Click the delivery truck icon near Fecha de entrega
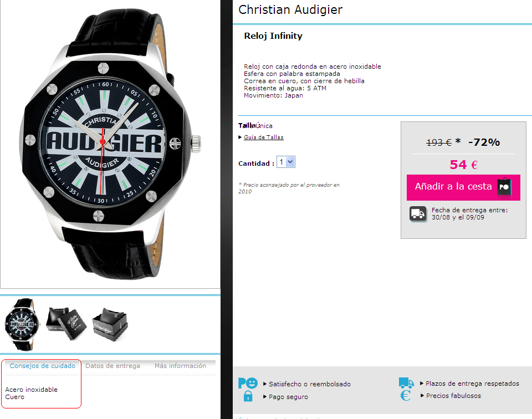 (x=418, y=214)
